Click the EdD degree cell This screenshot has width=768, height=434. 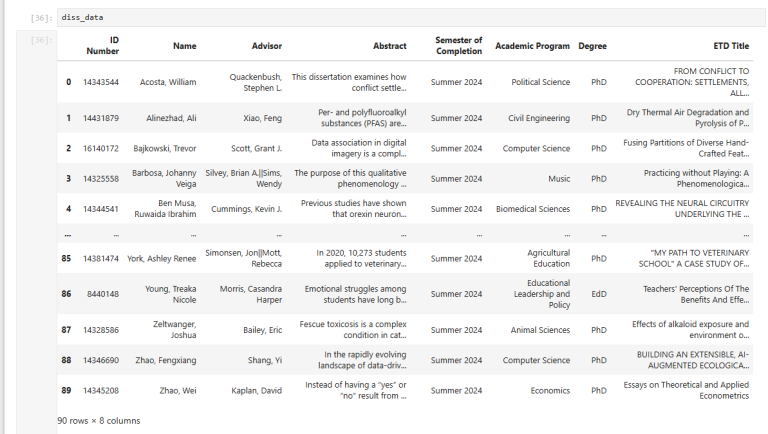point(598,294)
